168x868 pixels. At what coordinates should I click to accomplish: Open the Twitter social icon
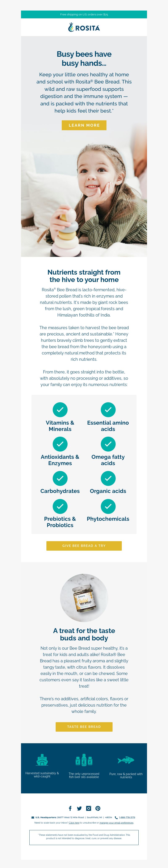(79, 808)
